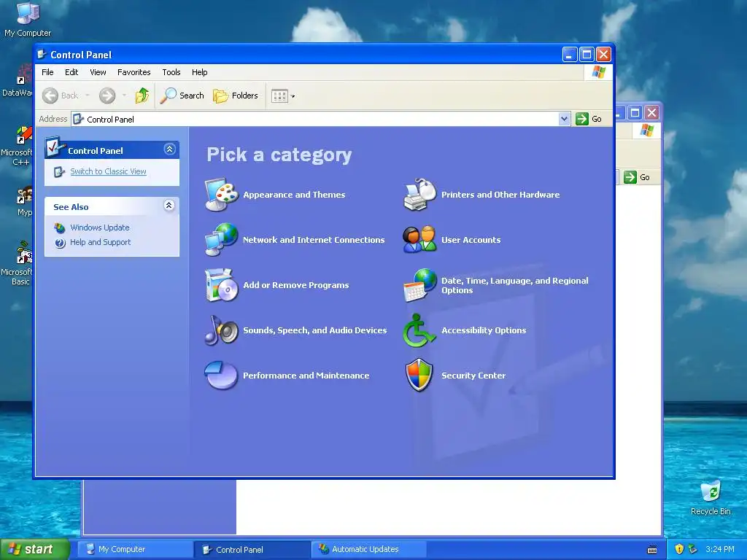Click Performance and Maintenance text link

pyautogui.click(x=306, y=376)
